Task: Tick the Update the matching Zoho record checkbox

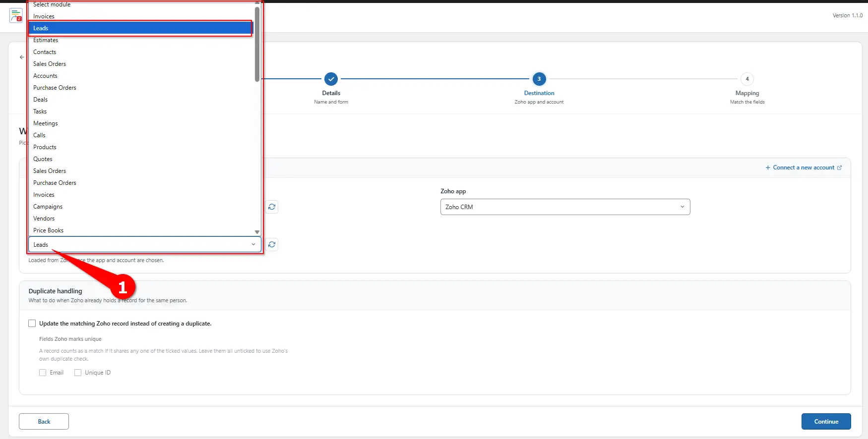Action: 32,324
